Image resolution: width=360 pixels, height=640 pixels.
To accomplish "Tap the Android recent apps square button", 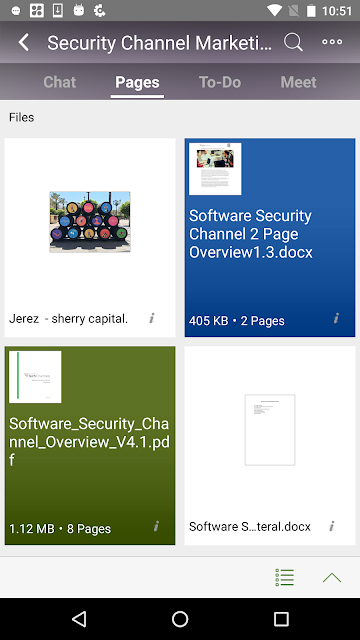I will (x=281, y=619).
